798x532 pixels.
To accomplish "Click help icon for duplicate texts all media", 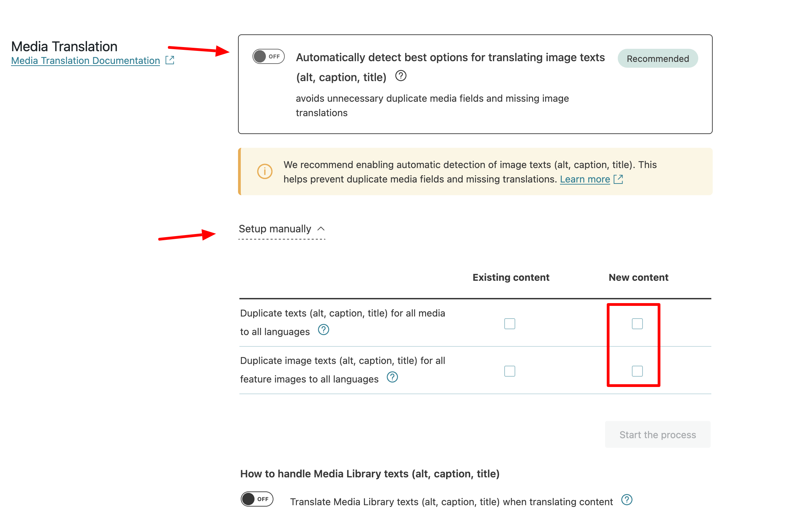I will [x=323, y=330].
